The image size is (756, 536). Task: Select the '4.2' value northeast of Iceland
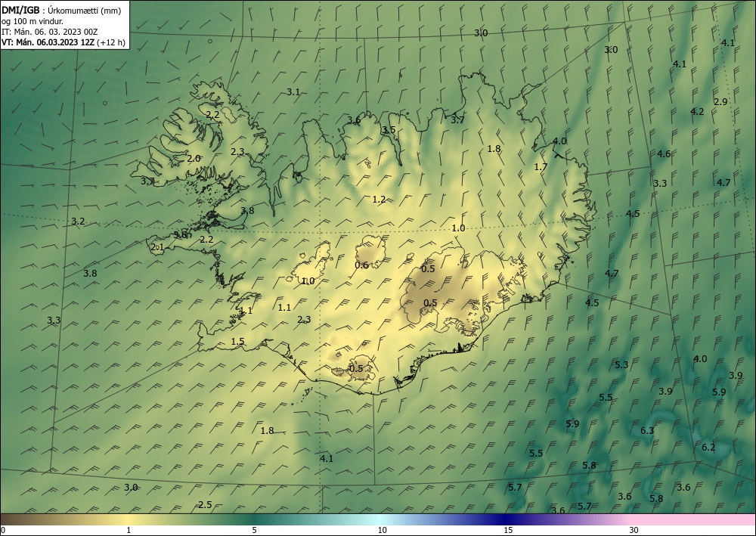(x=697, y=111)
